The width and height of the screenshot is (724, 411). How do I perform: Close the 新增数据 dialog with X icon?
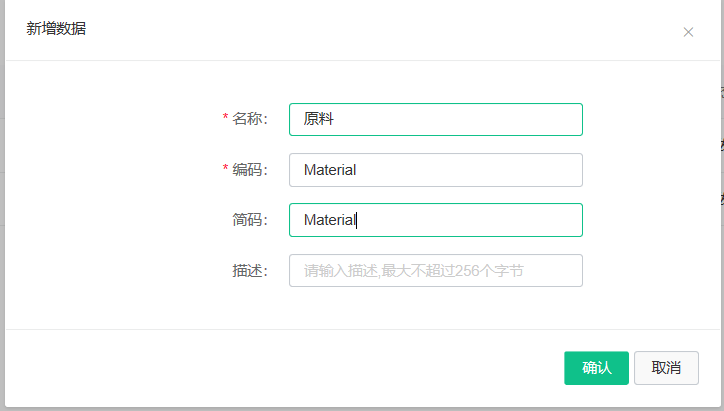click(x=688, y=32)
